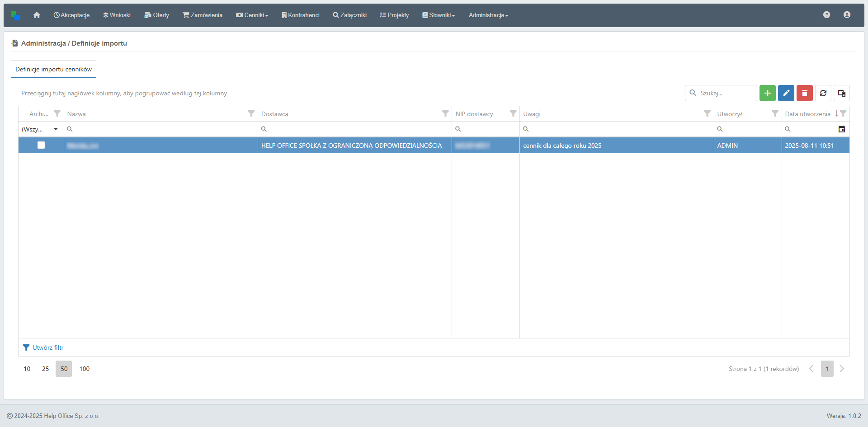Image resolution: width=868 pixels, height=427 pixels.
Task: Select the Definicje importu cenników tab
Action: (x=53, y=69)
